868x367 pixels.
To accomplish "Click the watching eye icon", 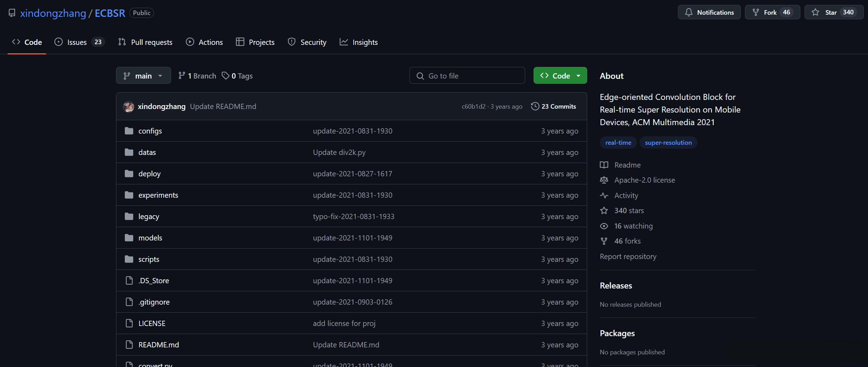I will [x=604, y=226].
